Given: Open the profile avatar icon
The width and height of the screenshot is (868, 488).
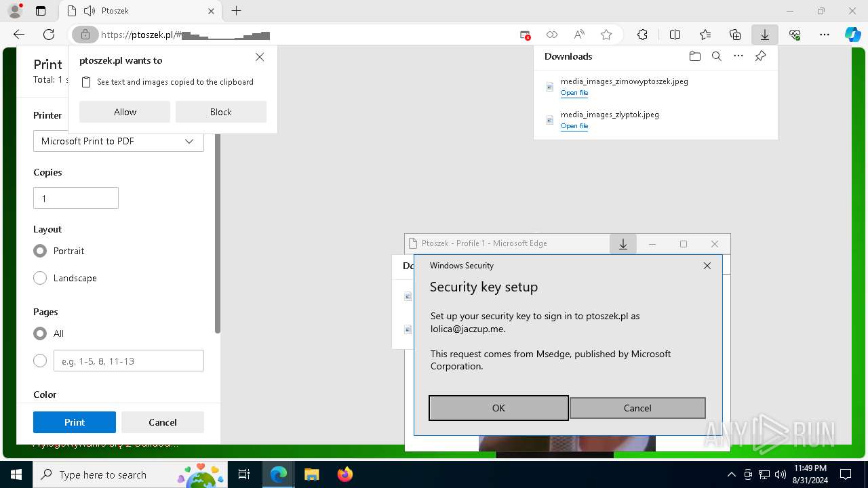Looking at the screenshot, I should coord(15,11).
